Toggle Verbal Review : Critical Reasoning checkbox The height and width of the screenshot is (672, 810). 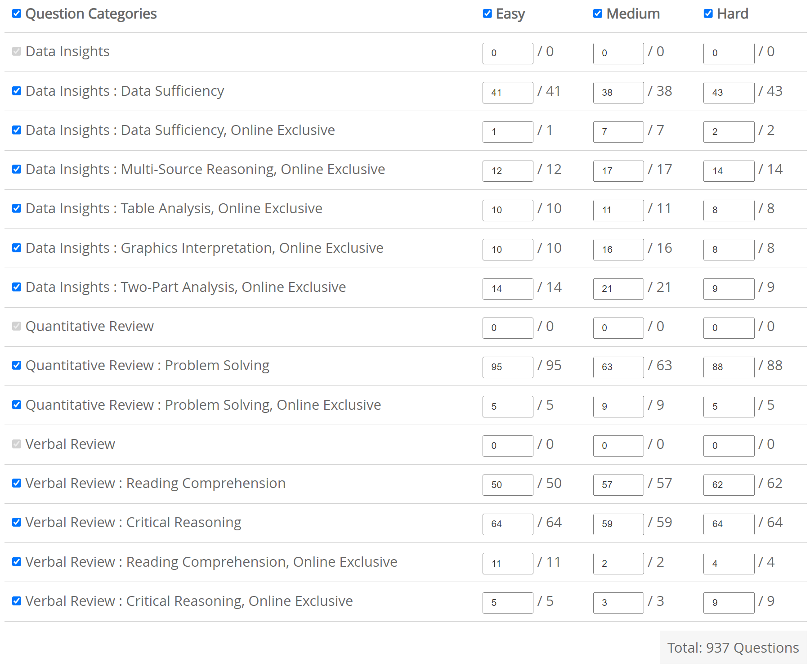point(17,522)
